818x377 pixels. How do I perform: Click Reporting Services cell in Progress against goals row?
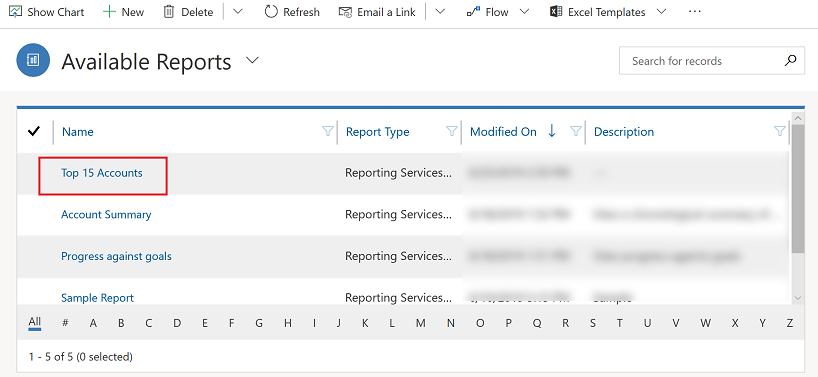[399, 257]
